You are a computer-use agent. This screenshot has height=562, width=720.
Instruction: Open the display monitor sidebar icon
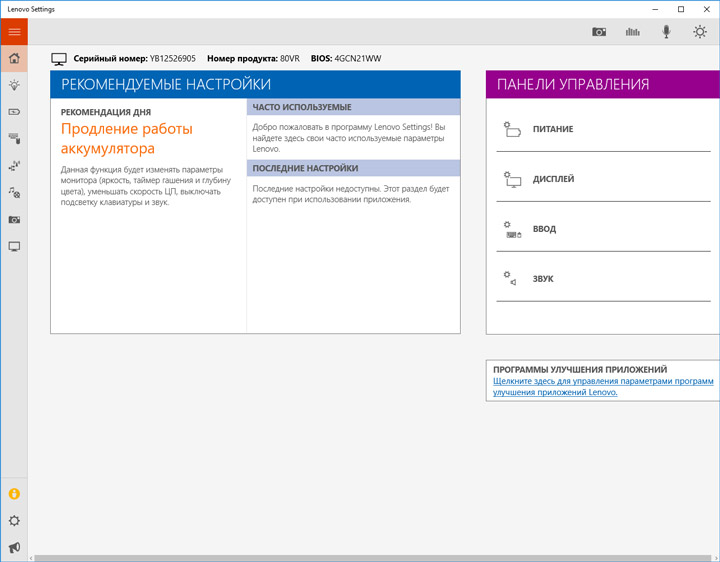(x=14, y=247)
